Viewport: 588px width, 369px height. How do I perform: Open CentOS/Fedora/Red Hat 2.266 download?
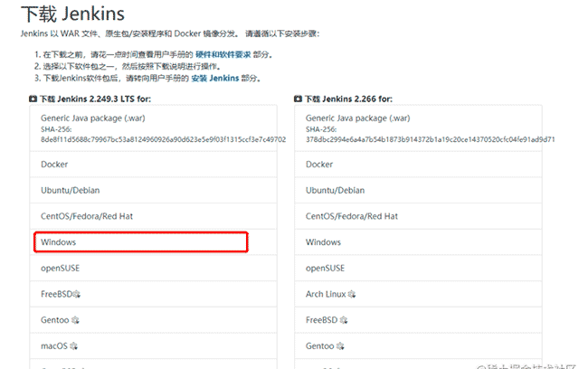pyautogui.click(x=418, y=216)
